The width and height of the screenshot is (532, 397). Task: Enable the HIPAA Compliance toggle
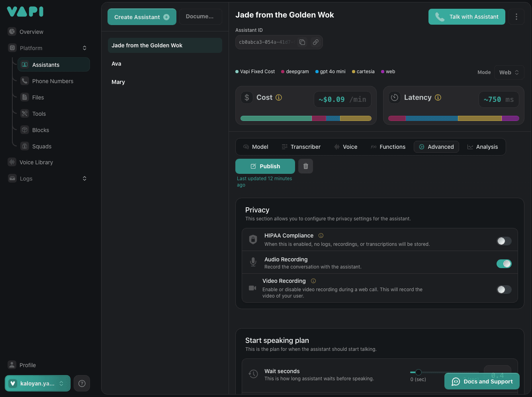point(504,241)
